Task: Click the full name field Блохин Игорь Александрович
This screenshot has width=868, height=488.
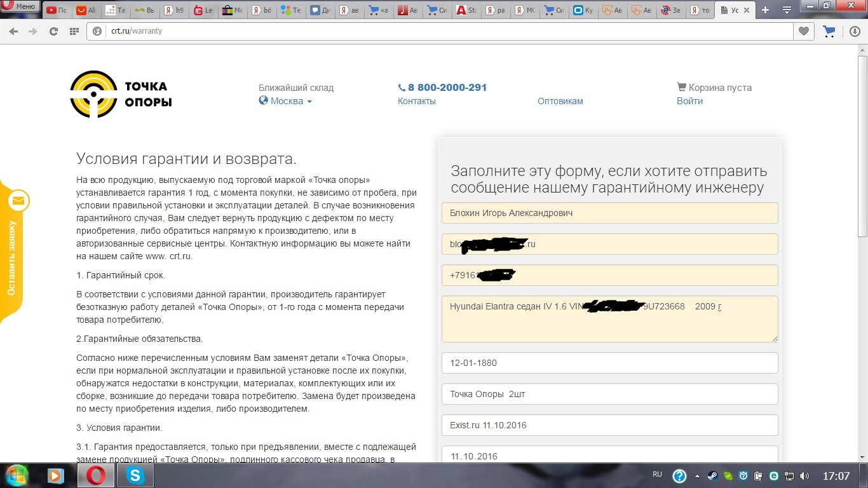Action: [x=610, y=213]
